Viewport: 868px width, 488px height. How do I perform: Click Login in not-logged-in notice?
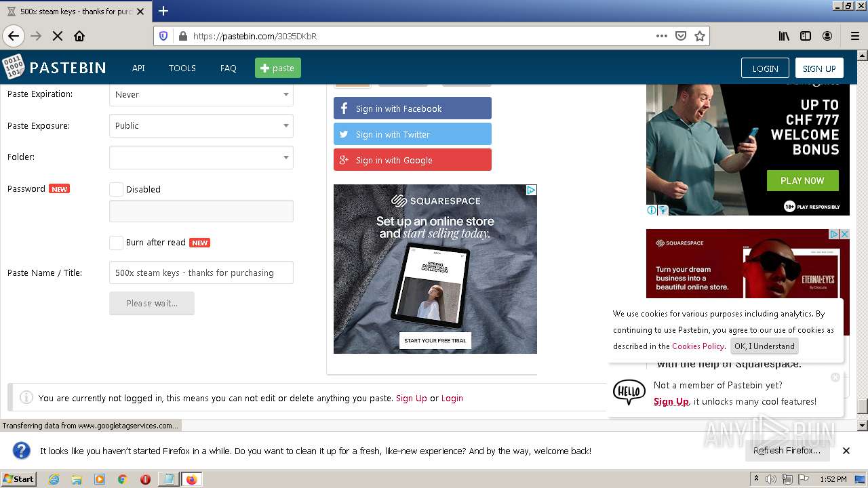[452, 398]
